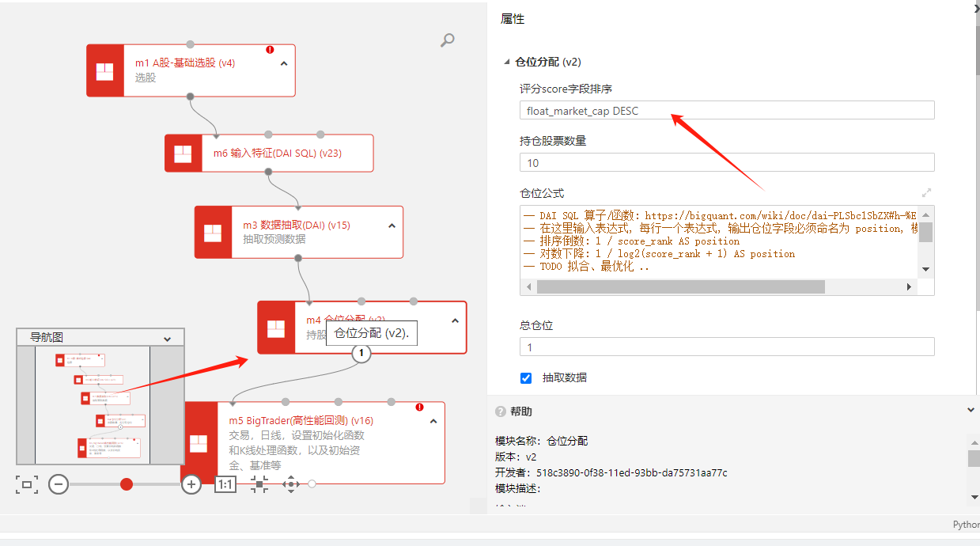Click the fit-to-screen icon in zoom toolbar
Image resolution: width=980 pixels, height=546 pixels.
pyautogui.click(x=26, y=484)
